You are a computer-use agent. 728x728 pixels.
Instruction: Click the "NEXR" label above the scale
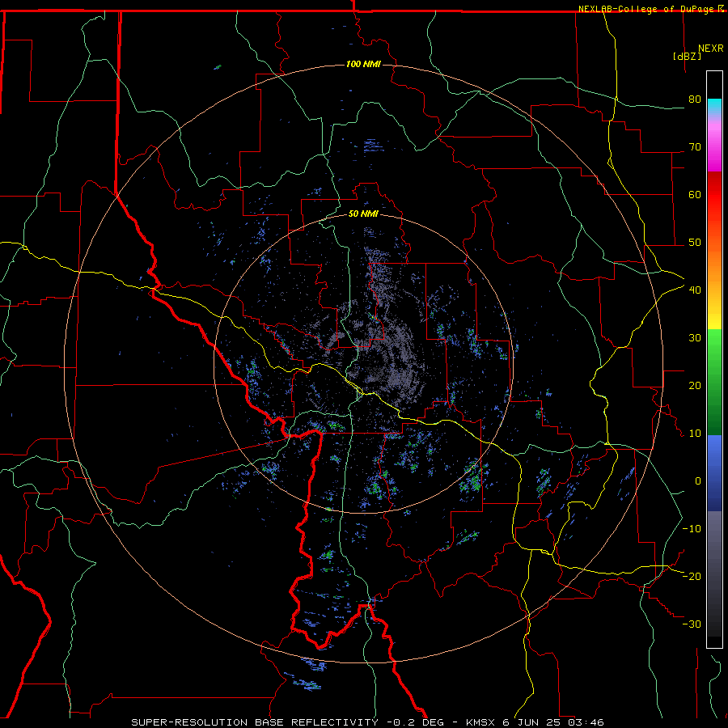pyautogui.click(x=711, y=49)
